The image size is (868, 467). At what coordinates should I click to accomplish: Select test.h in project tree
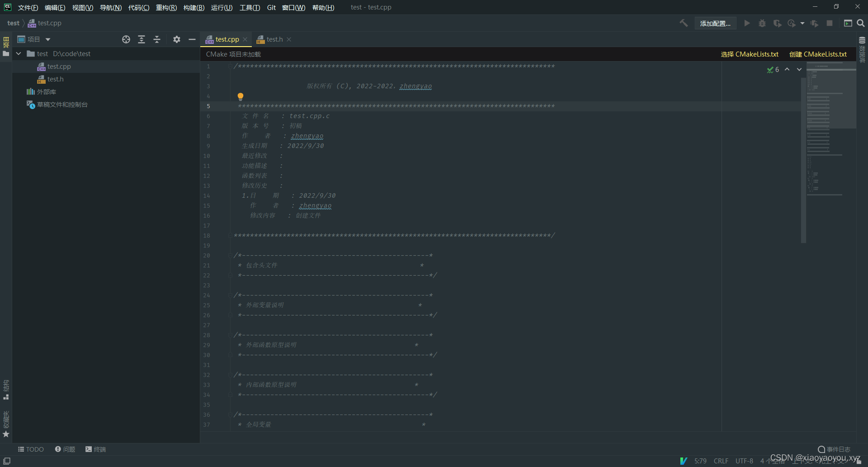[x=106, y=79]
